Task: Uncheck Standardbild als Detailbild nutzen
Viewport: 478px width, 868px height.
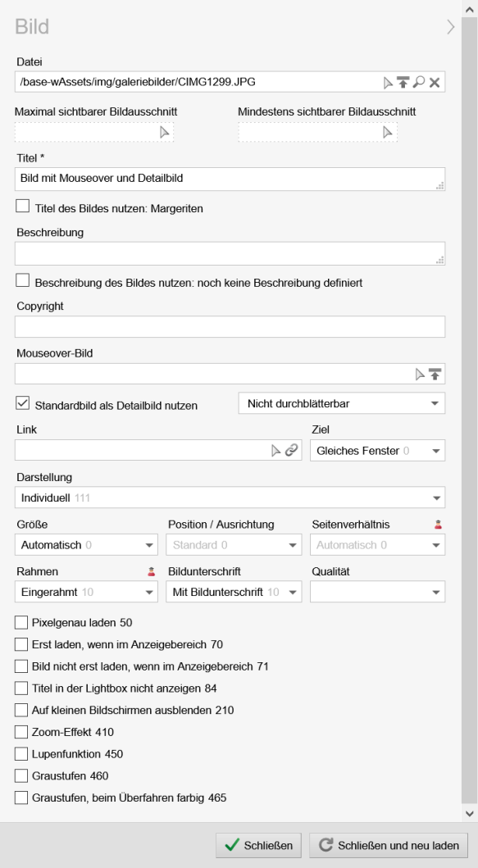Action: (22, 402)
